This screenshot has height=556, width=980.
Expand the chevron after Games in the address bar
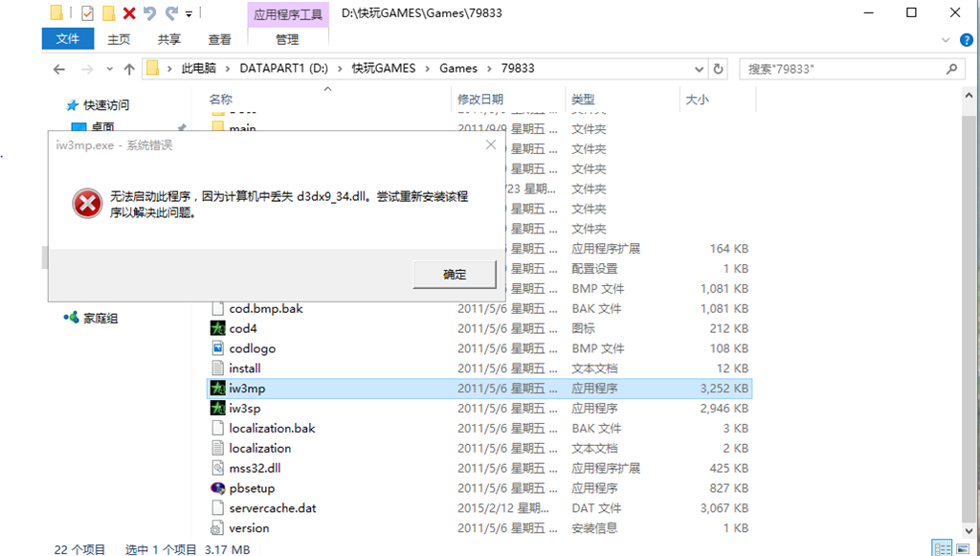489,69
